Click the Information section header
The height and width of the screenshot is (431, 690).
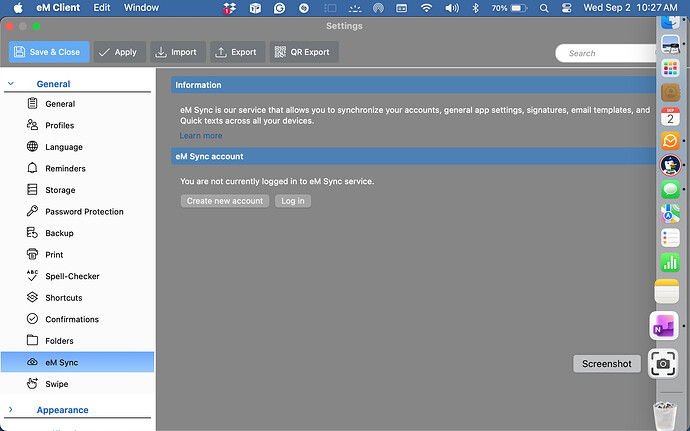click(x=413, y=85)
